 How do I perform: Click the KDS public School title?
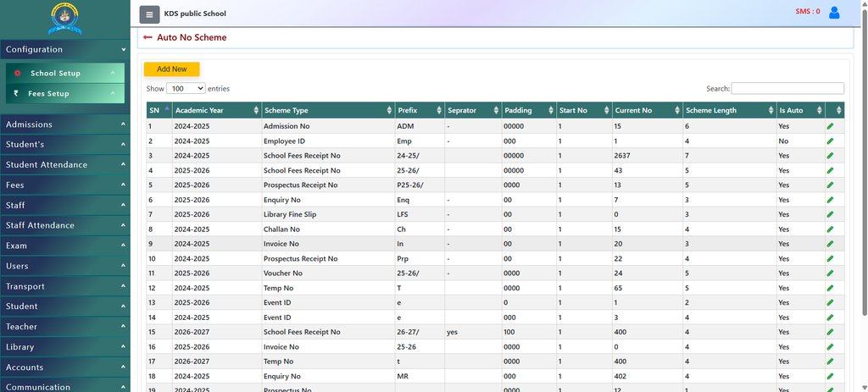(x=195, y=14)
